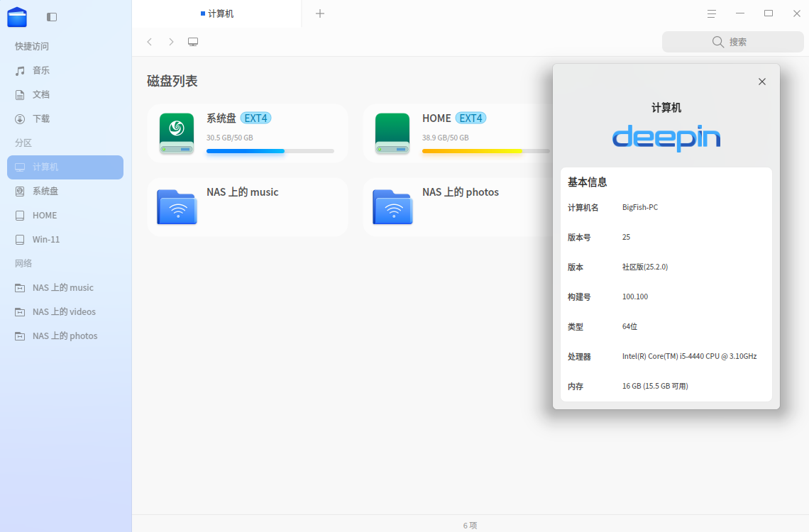This screenshot has height=532, width=809.
Task: Click the HOME disk usage bar
Action: tap(486, 151)
